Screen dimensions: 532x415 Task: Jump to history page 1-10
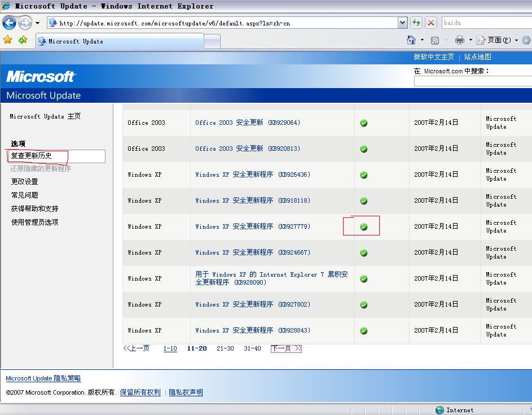tap(170, 349)
